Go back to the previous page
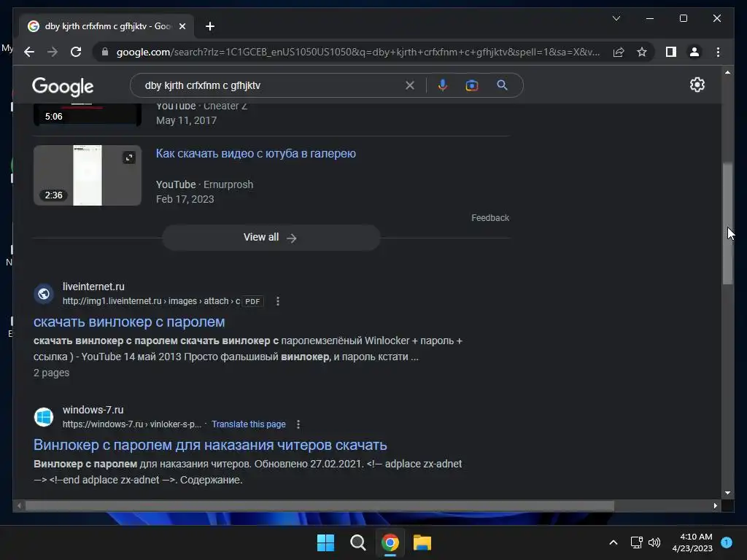This screenshot has height=560, width=747. (29, 52)
